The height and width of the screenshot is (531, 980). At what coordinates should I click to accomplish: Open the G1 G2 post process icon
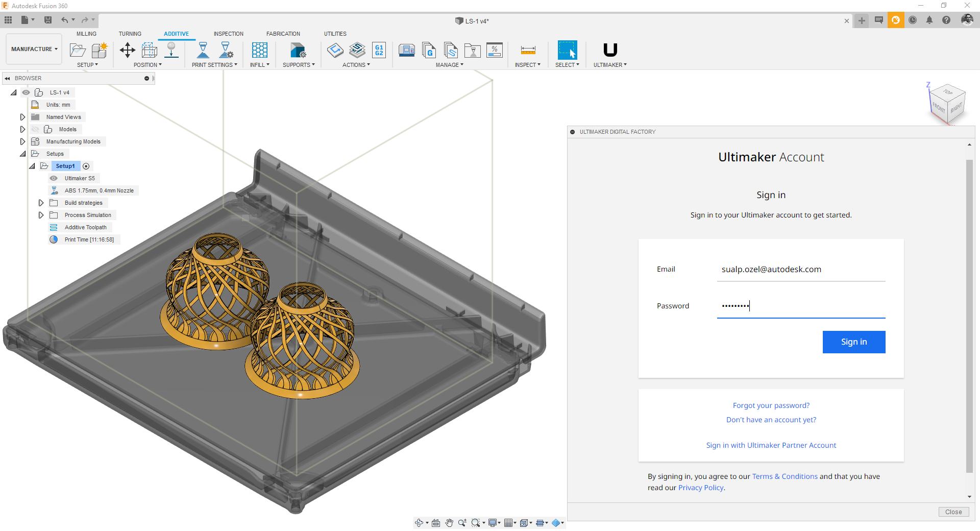[379, 50]
